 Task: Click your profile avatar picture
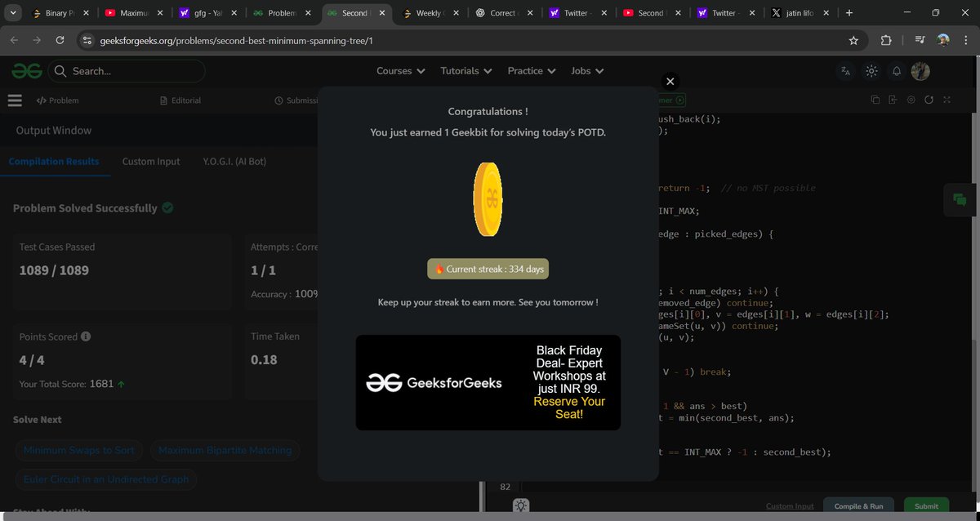tap(921, 71)
